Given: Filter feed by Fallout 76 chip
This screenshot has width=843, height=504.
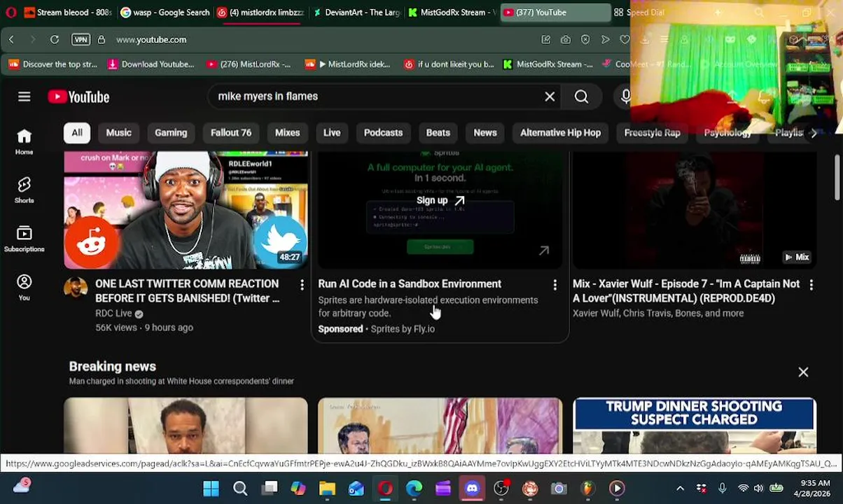Looking at the screenshot, I should tap(231, 133).
